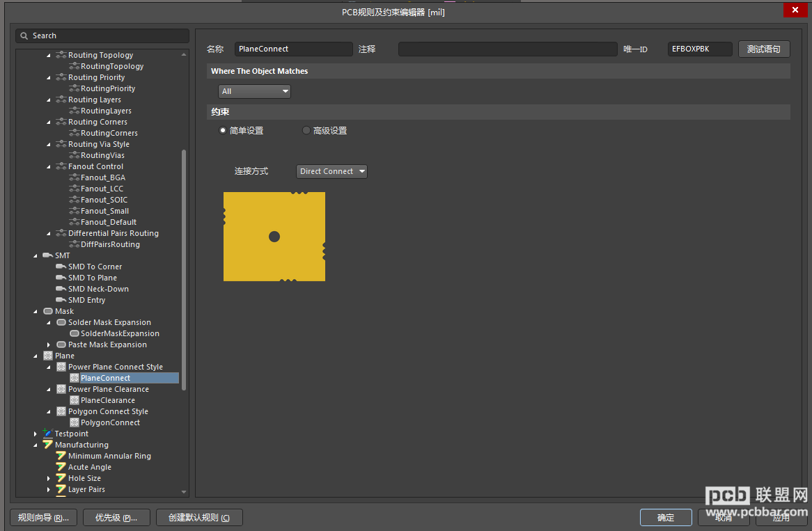
Task: Click the Manufacturing category icon
Action: [x=47, y=445]
